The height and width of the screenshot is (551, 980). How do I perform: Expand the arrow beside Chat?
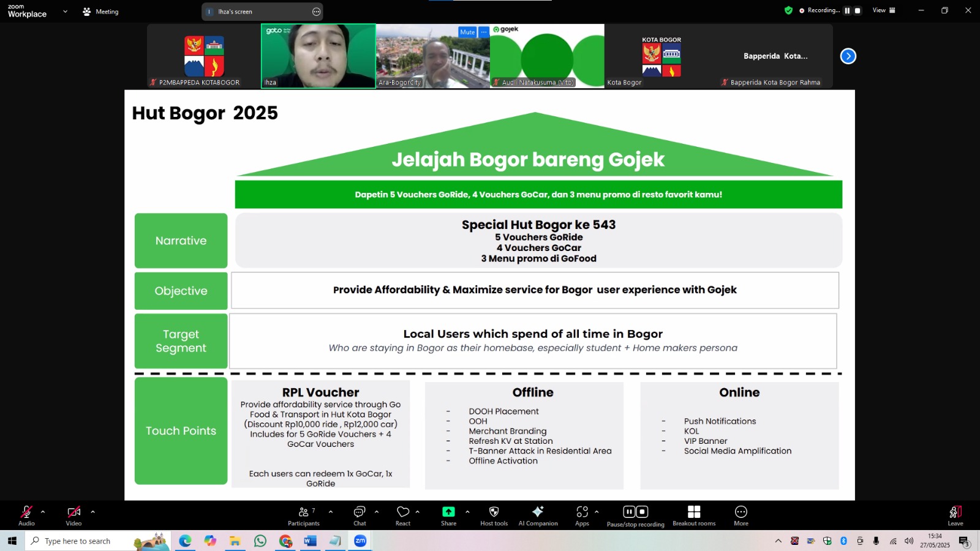tap(377, 512)
